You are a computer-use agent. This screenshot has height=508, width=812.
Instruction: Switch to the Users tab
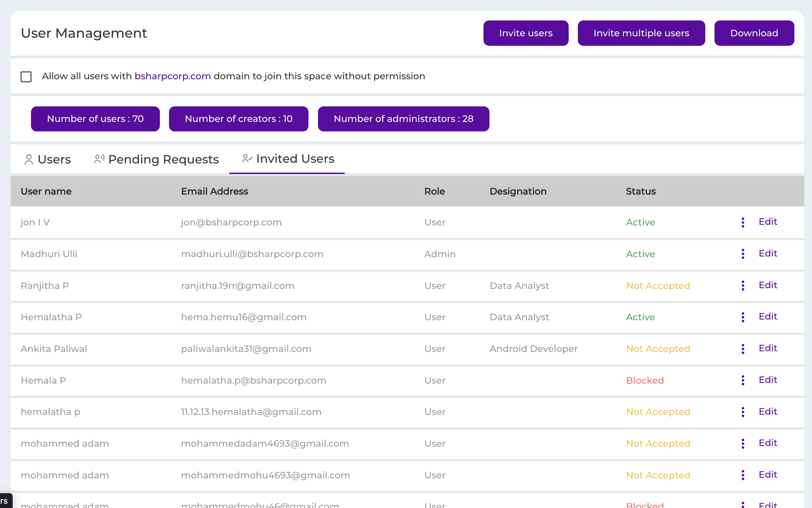(x=48, y=160)
